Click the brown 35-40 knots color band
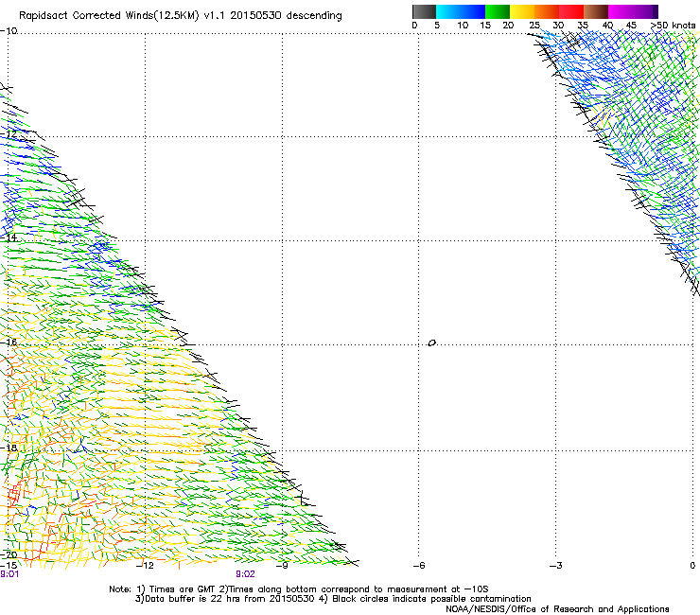 click(x=596, y=11)
